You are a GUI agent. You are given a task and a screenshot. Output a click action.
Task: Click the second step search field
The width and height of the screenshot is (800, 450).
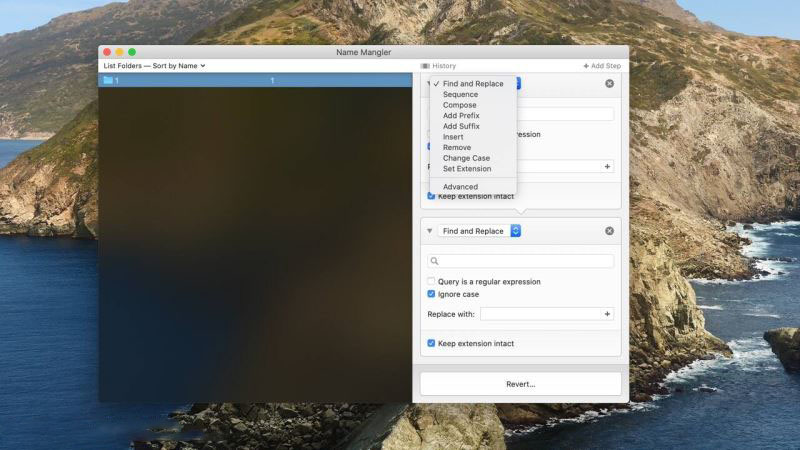tap(520, 261)
